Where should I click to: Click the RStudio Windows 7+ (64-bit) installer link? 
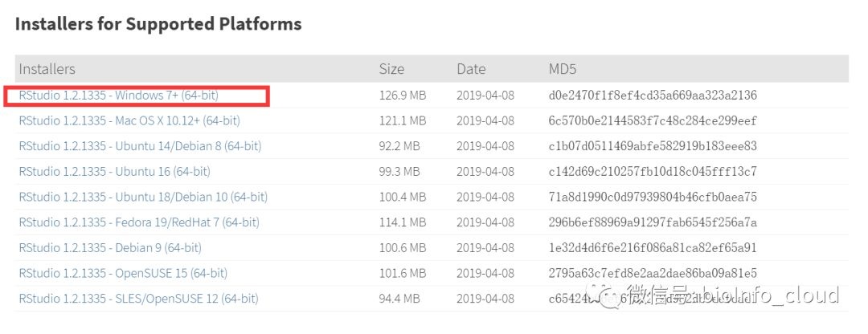[118, 96]
